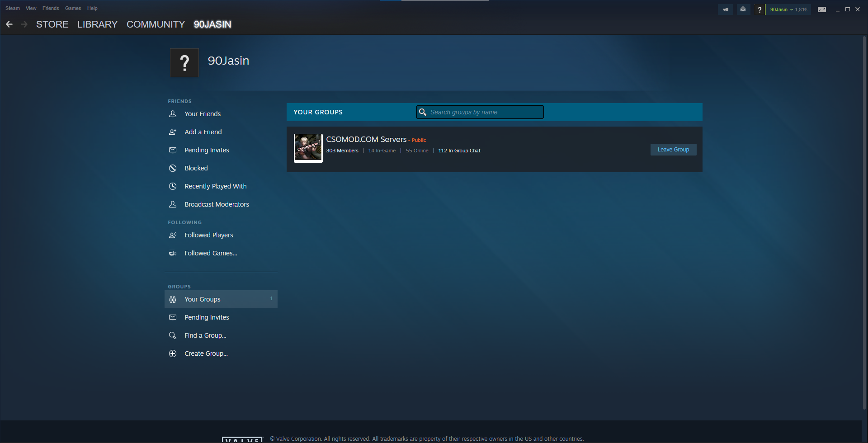Screen dimensions: 868x443
Task: Click the Recently Played With clock icon
Action: [x=173, y=186]
